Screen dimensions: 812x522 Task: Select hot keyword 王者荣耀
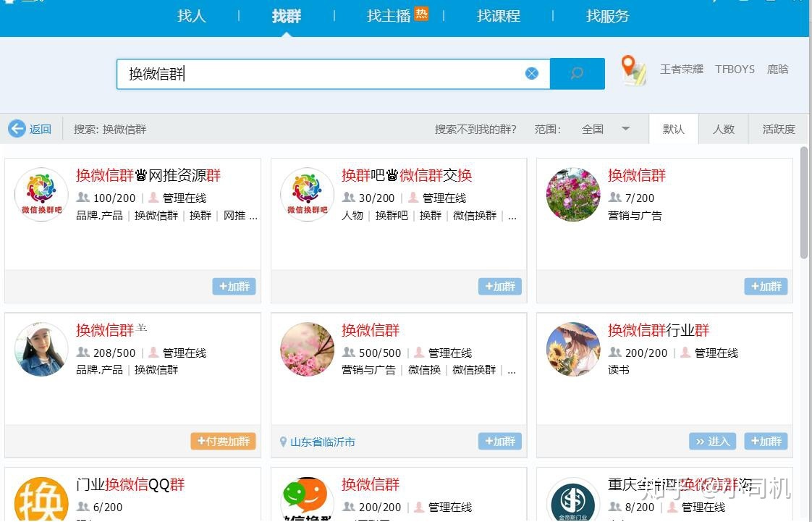coord(682,70)
